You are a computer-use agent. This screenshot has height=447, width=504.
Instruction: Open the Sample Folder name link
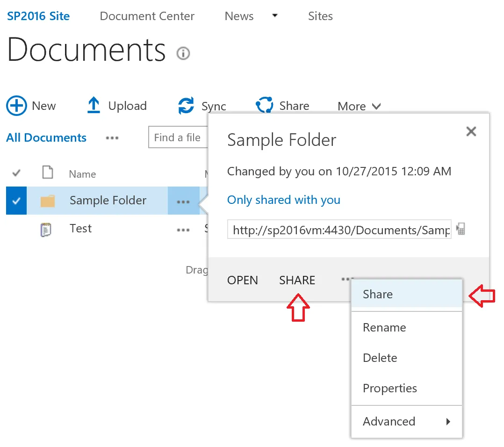(108, 200)
